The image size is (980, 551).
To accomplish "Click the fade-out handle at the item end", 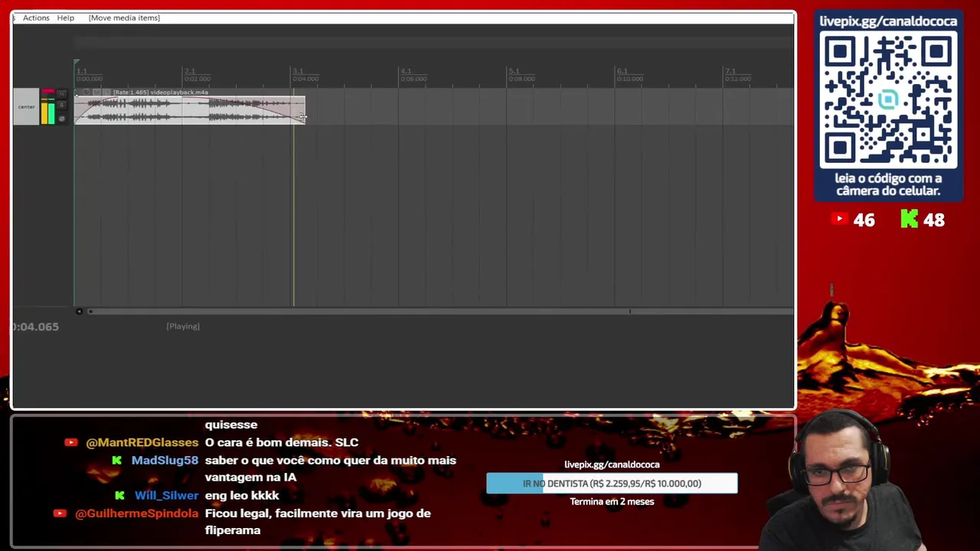I will tap(303, 116).
